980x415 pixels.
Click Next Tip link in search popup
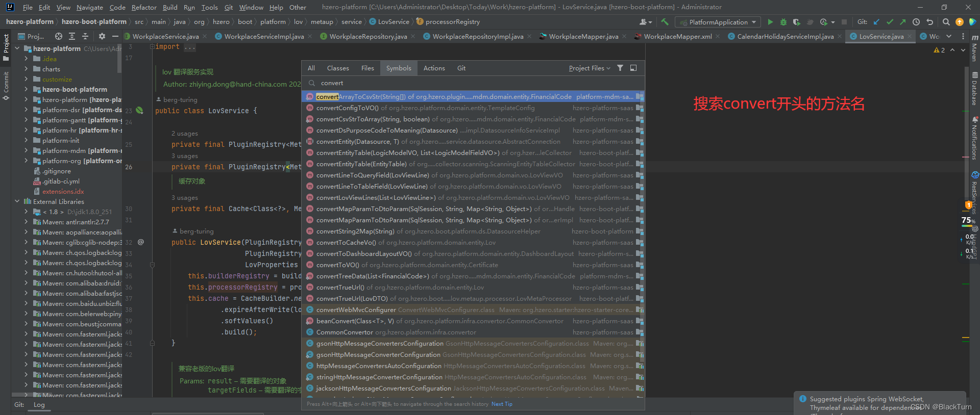[502, 404]
